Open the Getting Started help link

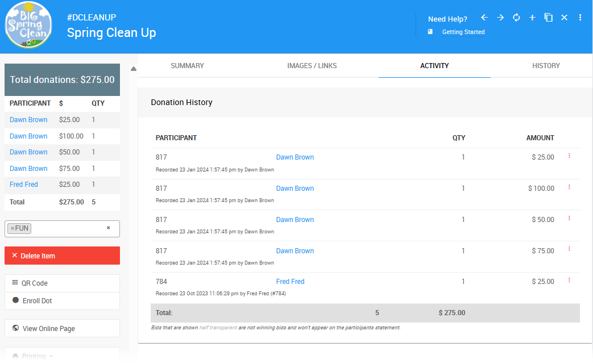point(463,32)
